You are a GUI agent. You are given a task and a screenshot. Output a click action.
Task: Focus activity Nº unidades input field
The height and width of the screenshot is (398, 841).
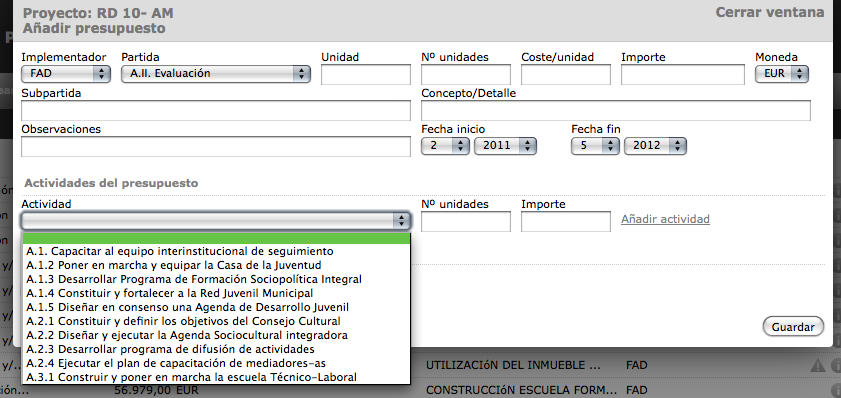click(x=466, y=222)
